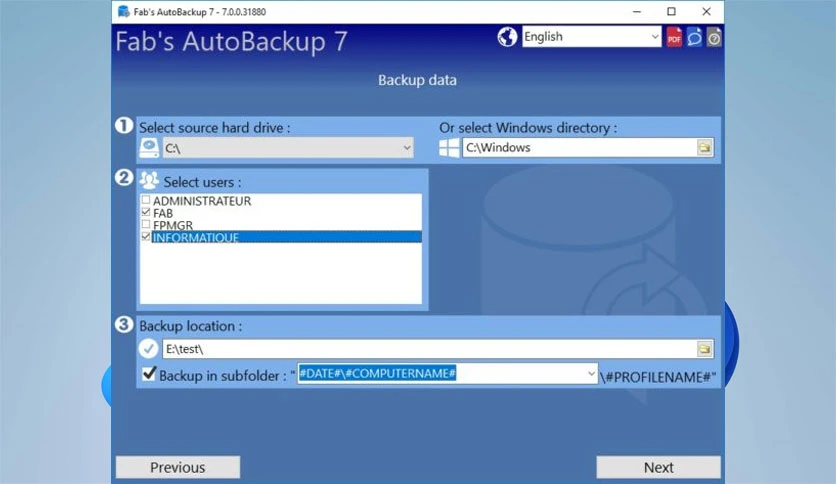Check the ADMINISTRATEUR user checkbox

(146, 200)
